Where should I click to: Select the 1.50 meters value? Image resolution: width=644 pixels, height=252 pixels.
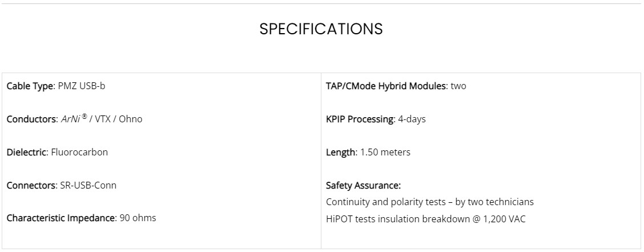(x=385, y=152)
